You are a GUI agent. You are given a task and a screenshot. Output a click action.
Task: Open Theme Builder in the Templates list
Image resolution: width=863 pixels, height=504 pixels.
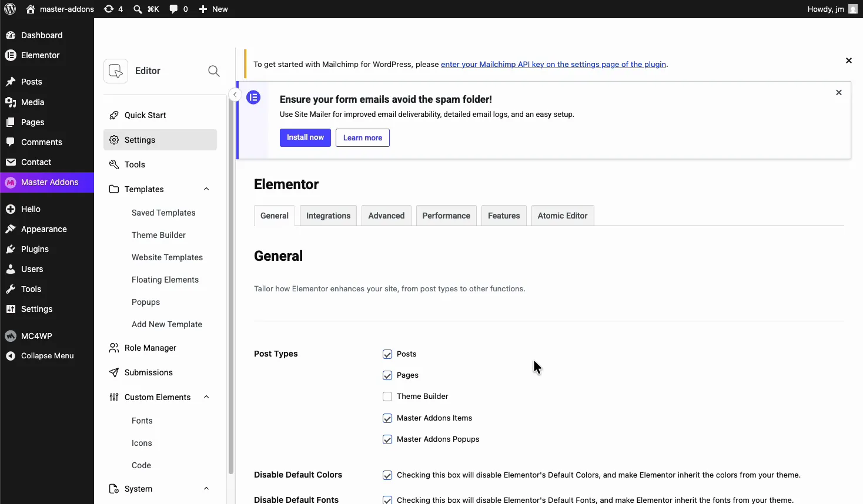point(159,235)
